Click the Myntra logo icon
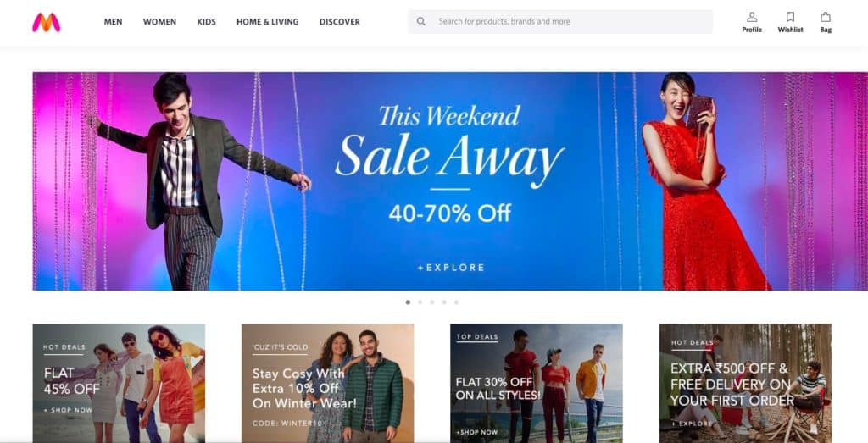 coord(46,22)
